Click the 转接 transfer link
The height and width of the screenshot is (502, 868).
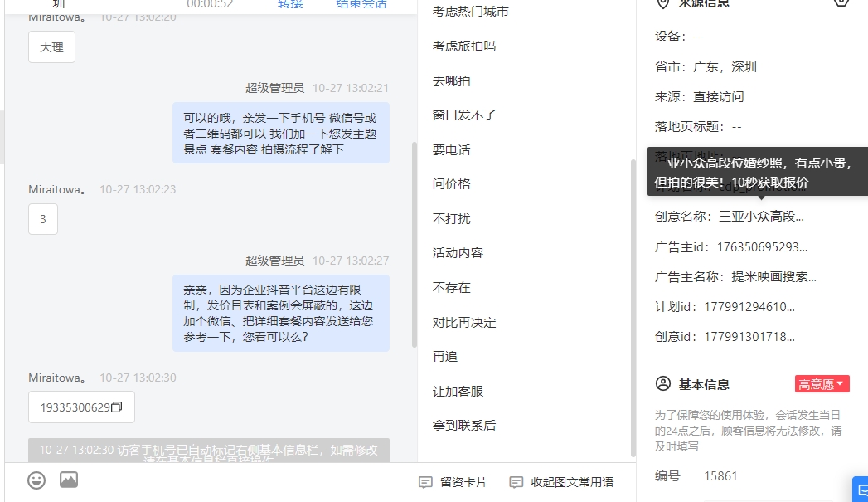(x=290, y=4)
